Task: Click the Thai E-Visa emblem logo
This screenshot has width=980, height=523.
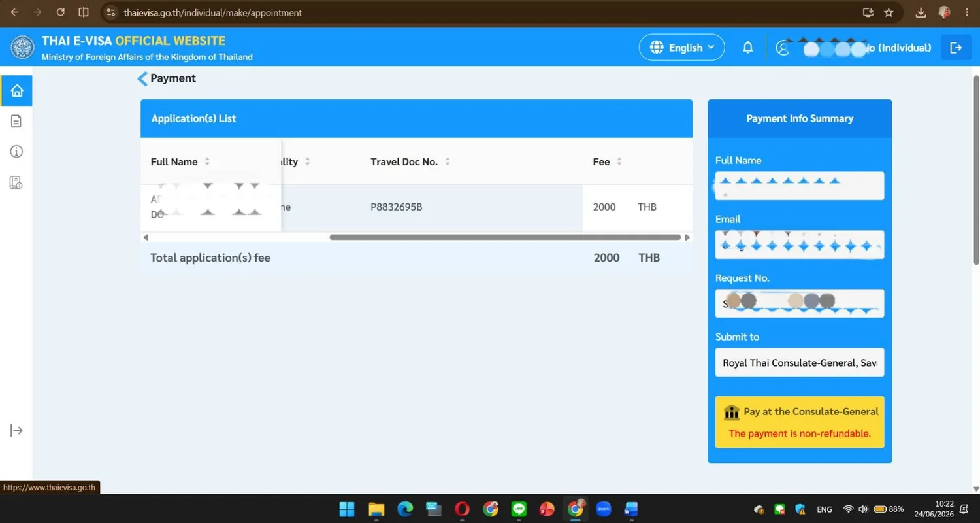Action: [x=23, y=48]
